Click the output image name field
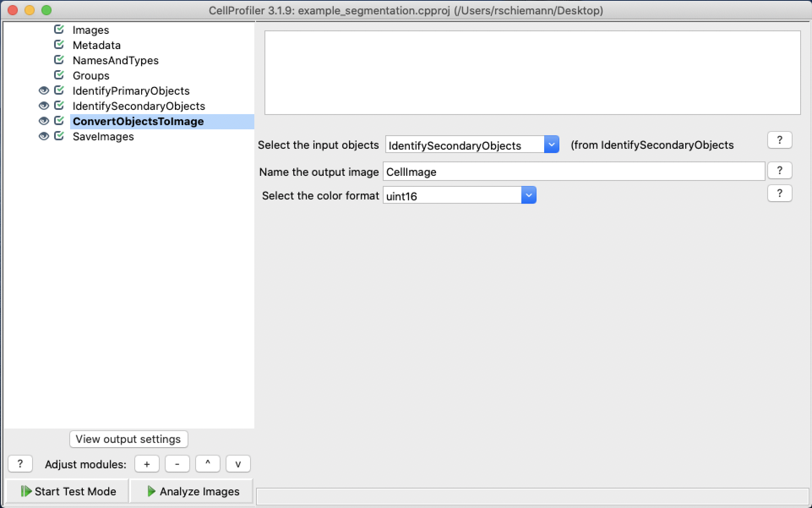Image resolution: width=812 pixels, height=508 pixels. point(574,172)
